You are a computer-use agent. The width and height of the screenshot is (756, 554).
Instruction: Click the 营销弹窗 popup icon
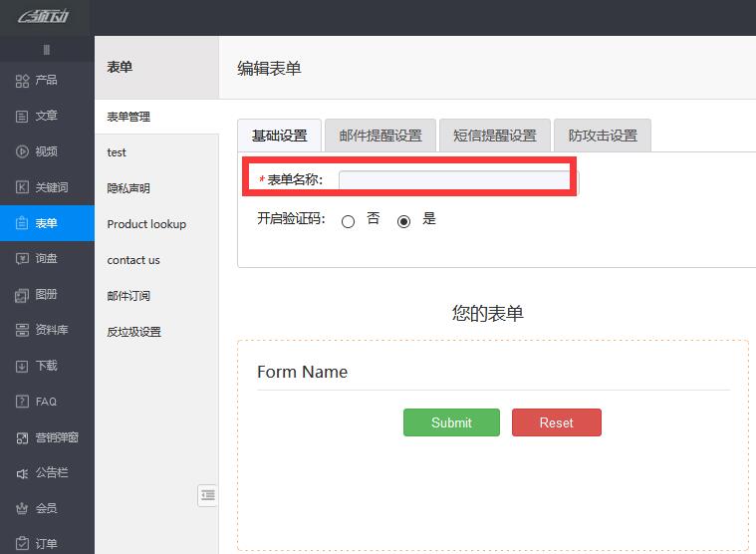(x=22, y=437)
